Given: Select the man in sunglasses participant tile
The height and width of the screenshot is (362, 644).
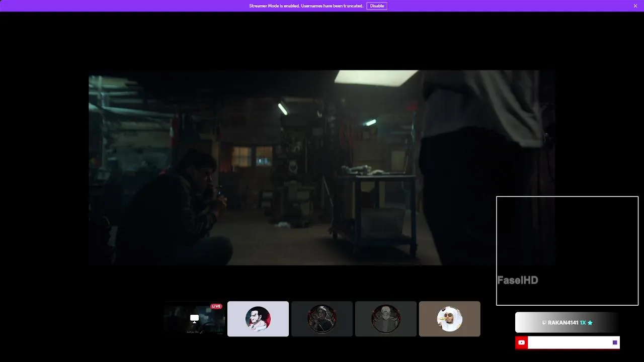Looking at the screenshot, I should [x=450, y=319].
